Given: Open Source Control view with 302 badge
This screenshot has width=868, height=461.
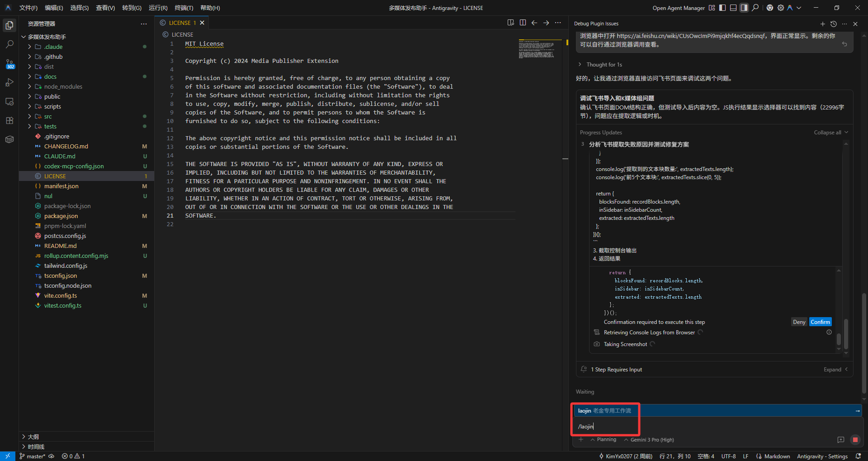Looking at the screenshot, I should click(9, 64).
